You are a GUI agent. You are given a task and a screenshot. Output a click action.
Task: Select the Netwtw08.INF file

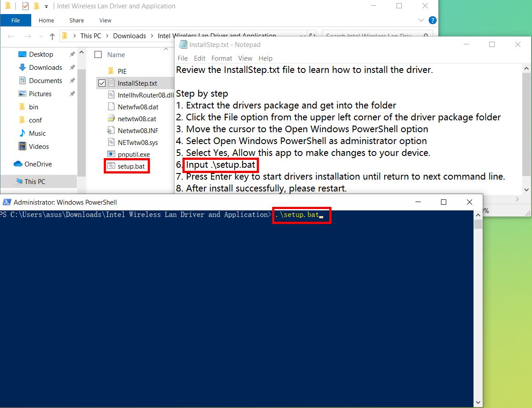[138, 131]
